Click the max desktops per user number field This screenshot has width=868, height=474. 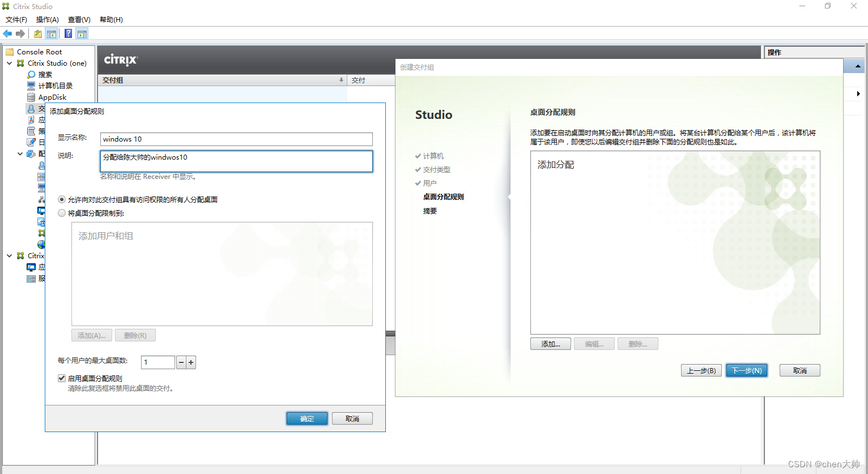tap(158, 362)
